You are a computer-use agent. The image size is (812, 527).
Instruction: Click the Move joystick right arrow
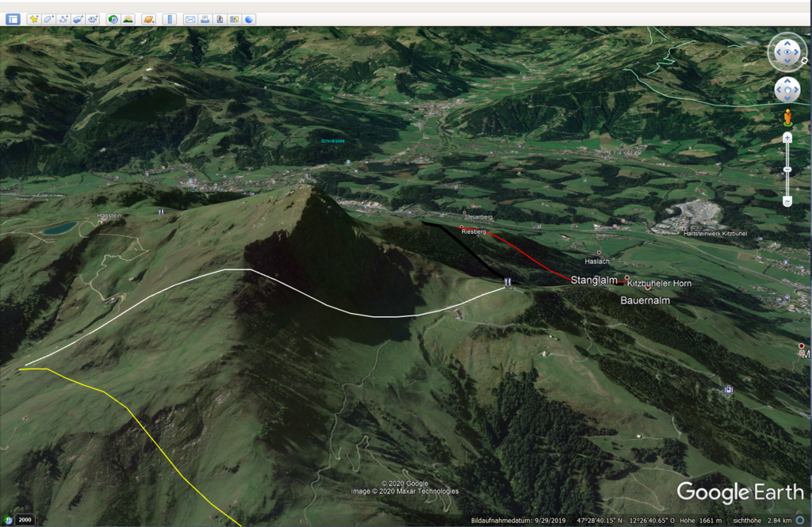798,90
